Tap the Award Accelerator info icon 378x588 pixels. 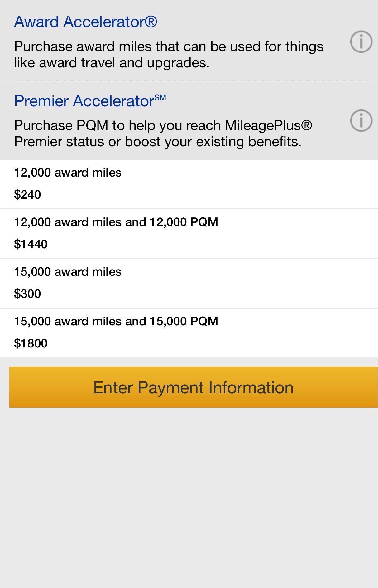tap(361, 41)
